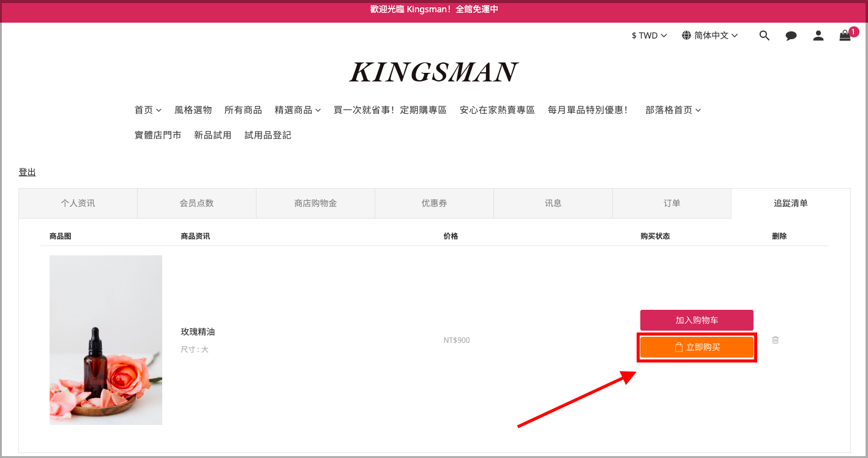Click the globe language icon
Screen dimensions: 868x458
click(x=686, y=36)
